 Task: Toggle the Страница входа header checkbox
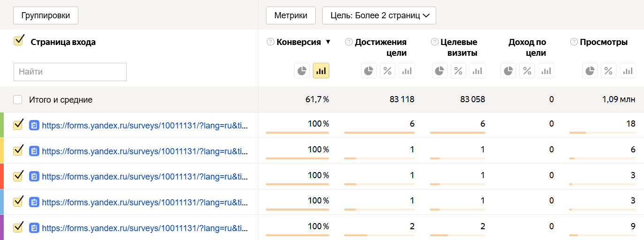(19, 41)
